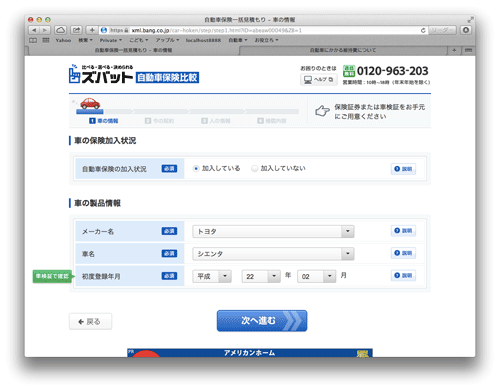Click the info icon in 車名 row
Image resolution: width=500 pixels, height=391 pixels.
tap(403, 253)
